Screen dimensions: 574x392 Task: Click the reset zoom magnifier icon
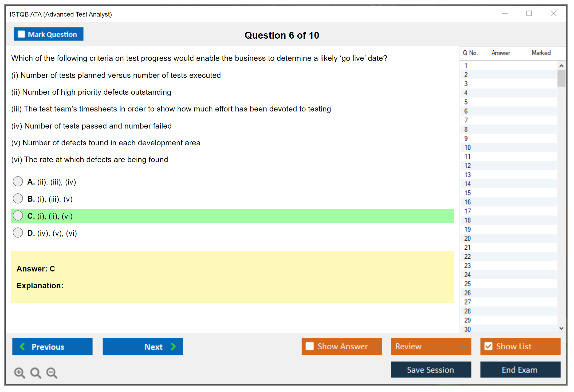click(x=36, y=373)
